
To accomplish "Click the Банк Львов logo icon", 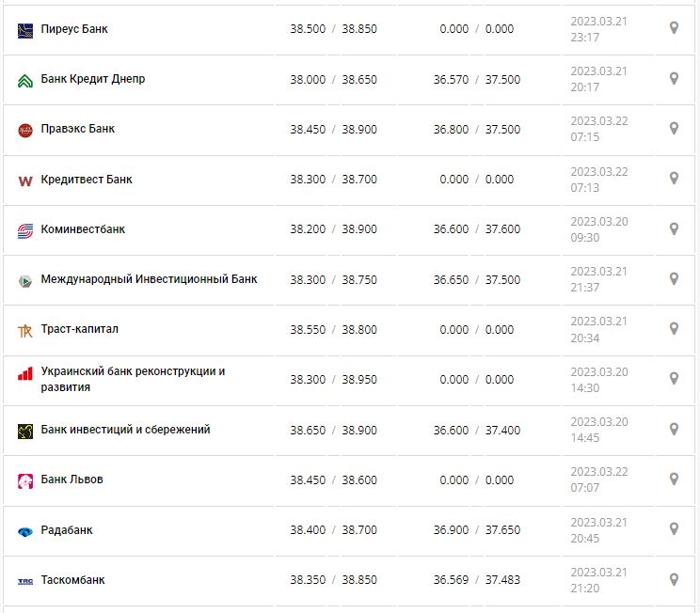I will click(x=25, y=480).
